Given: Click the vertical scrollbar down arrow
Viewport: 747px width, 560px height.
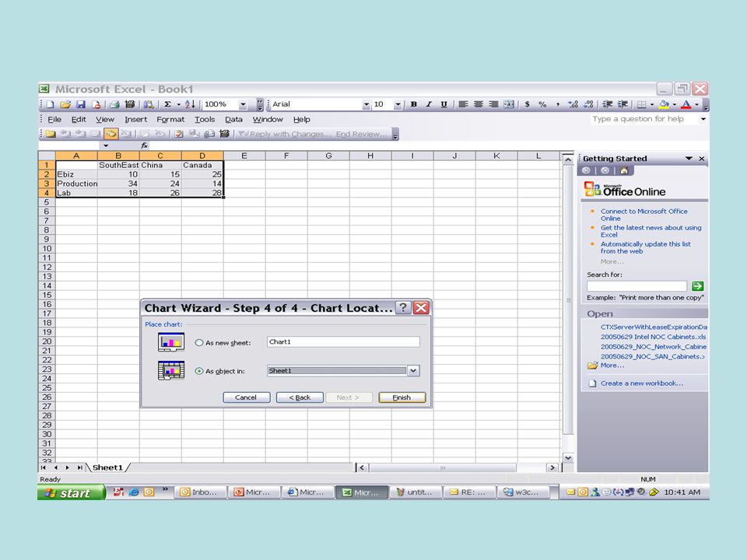Looking at the screenshot, I should (568, 457).
